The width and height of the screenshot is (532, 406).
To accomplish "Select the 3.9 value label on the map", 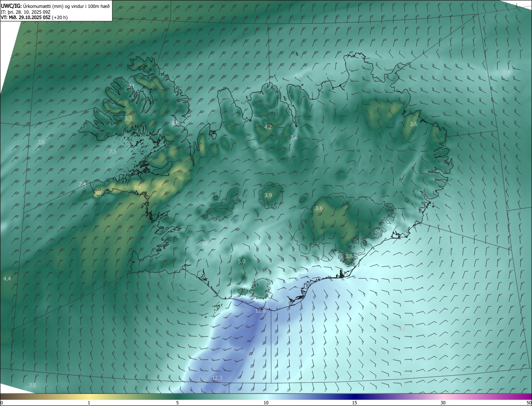I will [268, 196].
